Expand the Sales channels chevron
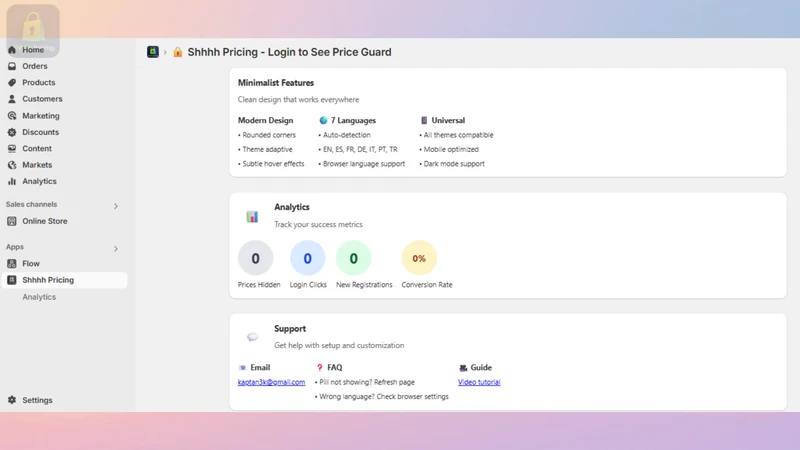 tap(116, 206)
